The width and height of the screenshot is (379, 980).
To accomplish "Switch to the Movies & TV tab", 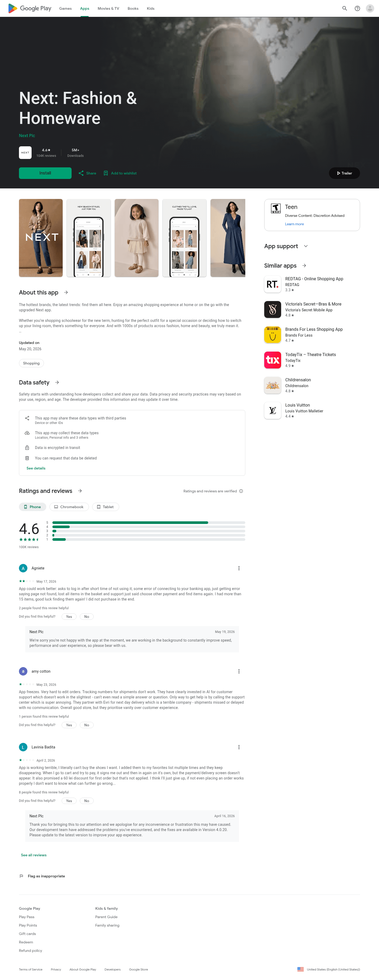I will (108, 8).
